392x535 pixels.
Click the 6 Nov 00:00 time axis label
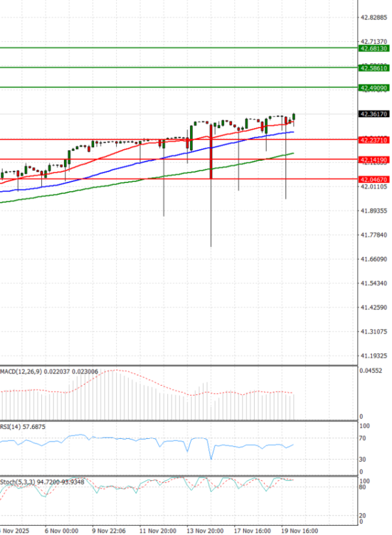[61, 530]
